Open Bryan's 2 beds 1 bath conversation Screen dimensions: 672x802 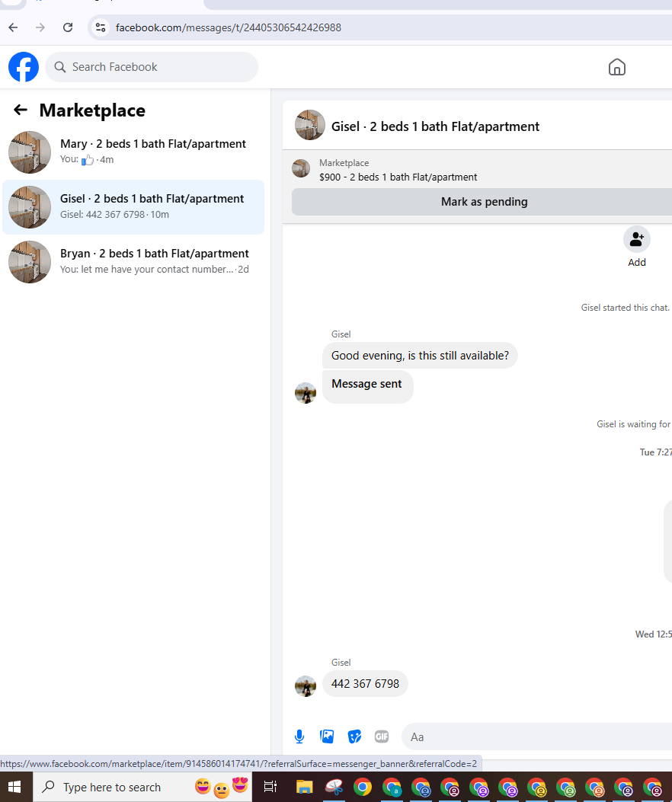coord(133,262)
